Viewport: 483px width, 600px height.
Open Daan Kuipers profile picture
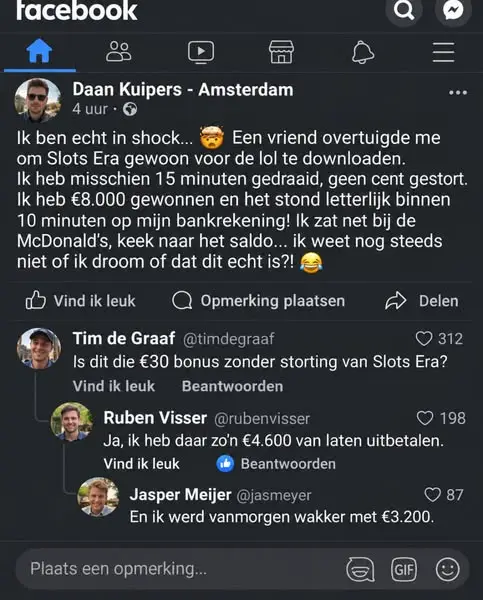38,100
